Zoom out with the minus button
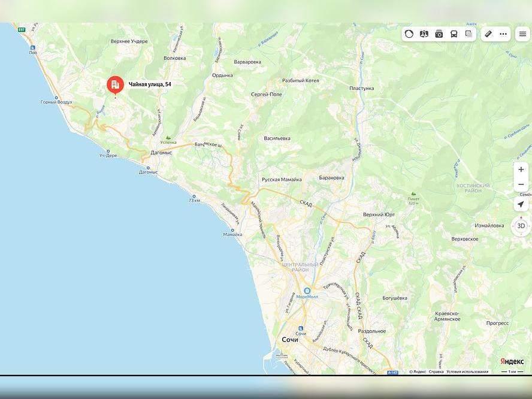The height and width of the screenshot is (399, 532). click(x=521, y=185)
